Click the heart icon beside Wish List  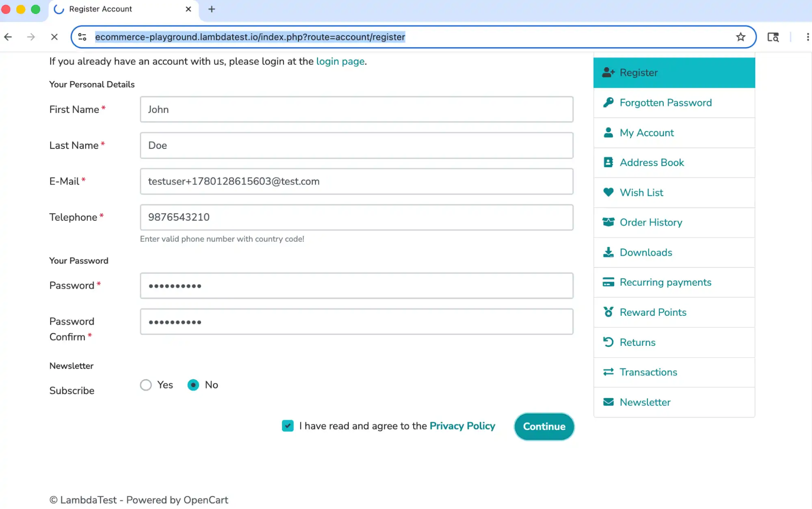608,192
